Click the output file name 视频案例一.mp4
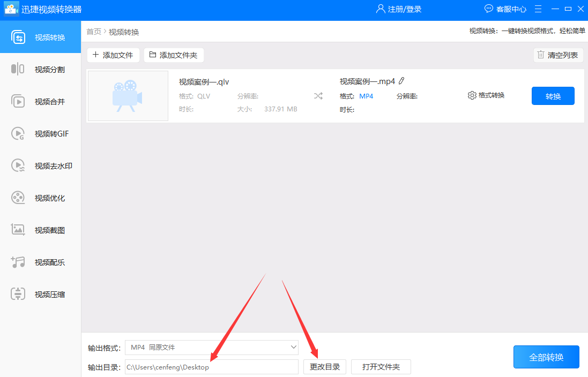588x377 pixels. [x=368, y=81]
